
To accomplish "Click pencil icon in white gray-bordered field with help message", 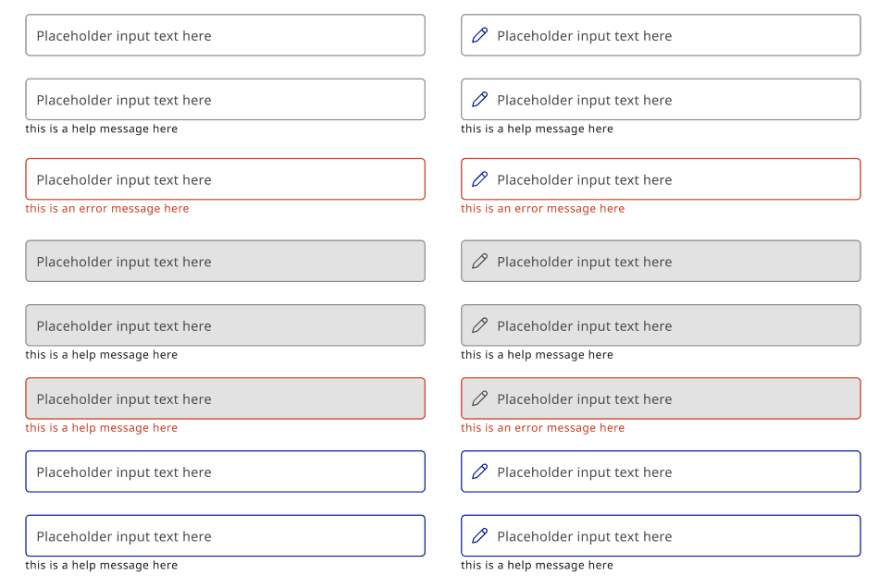I will [480, 100].
